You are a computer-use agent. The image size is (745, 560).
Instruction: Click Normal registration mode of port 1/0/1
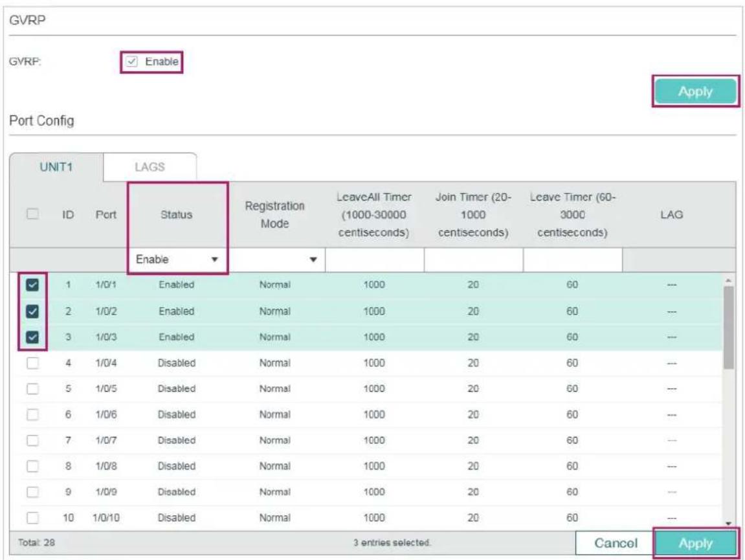pos(274,285)
